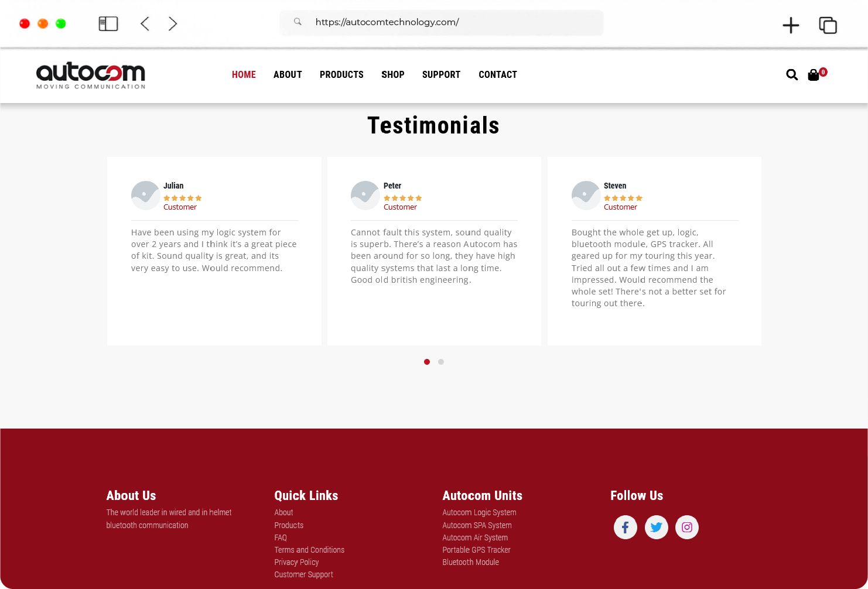Toggle the browser sidebar panel icon

[x=108, y=23]
